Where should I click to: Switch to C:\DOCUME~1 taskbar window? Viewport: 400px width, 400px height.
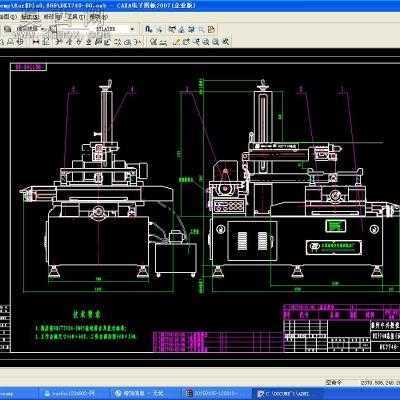[x=287, y=394]
